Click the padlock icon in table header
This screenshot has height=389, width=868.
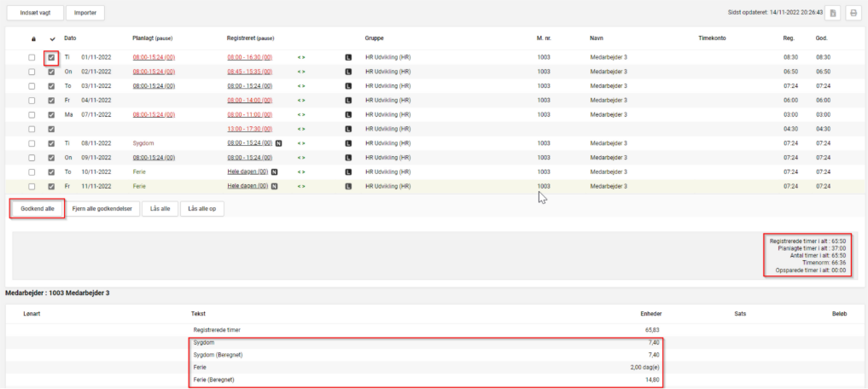click(32, 38)
